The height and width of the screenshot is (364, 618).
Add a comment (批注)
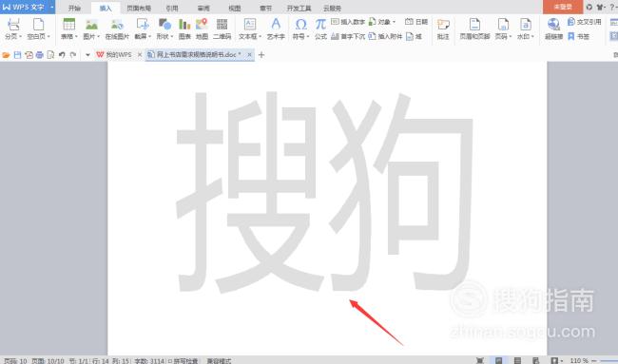pos(443,29)
